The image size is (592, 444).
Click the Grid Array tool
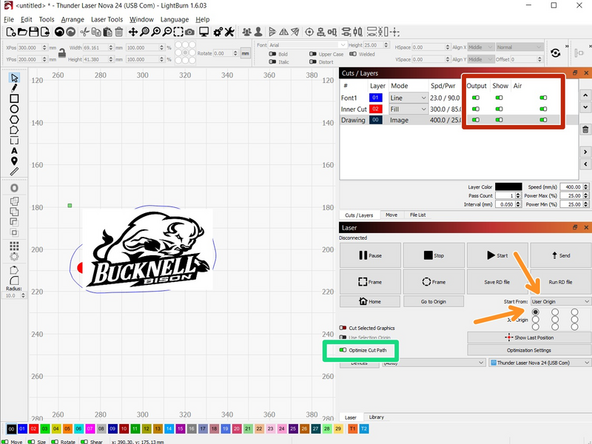(x=14, y=246)
